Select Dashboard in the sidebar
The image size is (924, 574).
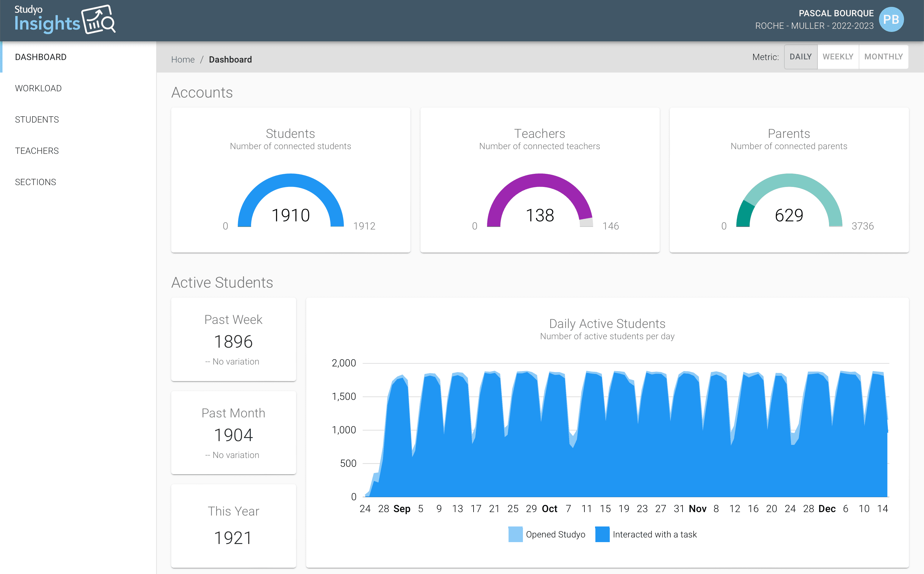click(x=41, y=57)
